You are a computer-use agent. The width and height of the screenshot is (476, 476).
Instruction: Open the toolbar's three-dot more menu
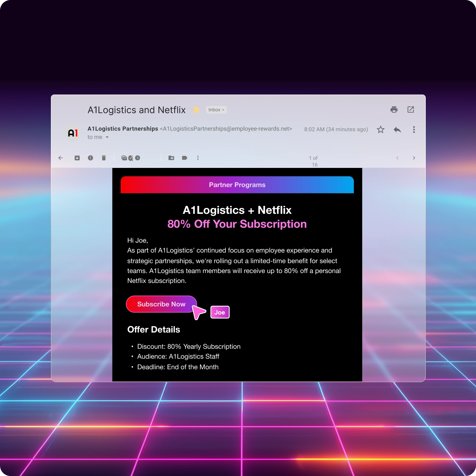point(198,158)
